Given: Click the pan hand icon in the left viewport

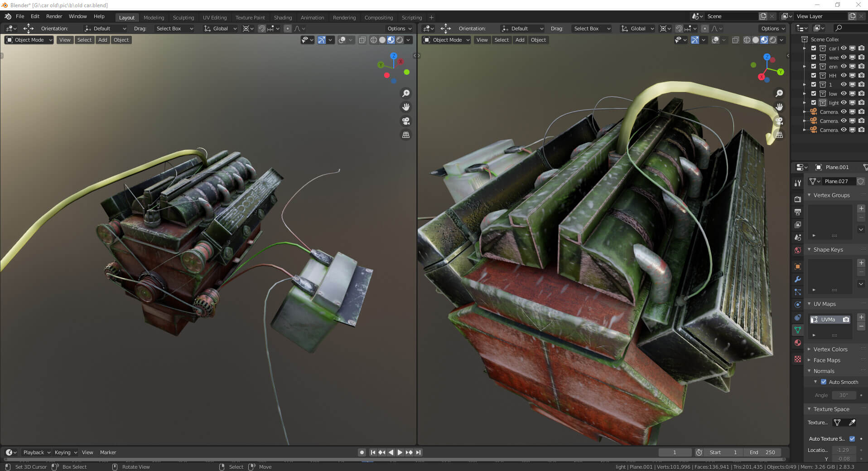Looking at the screenshot, I should pos(406,107).
